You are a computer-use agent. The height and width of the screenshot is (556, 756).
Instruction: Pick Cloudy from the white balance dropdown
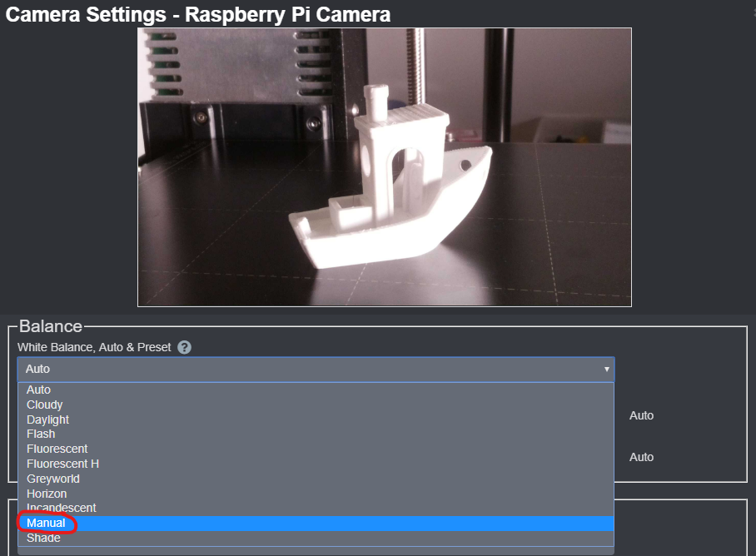coord(44,405)
